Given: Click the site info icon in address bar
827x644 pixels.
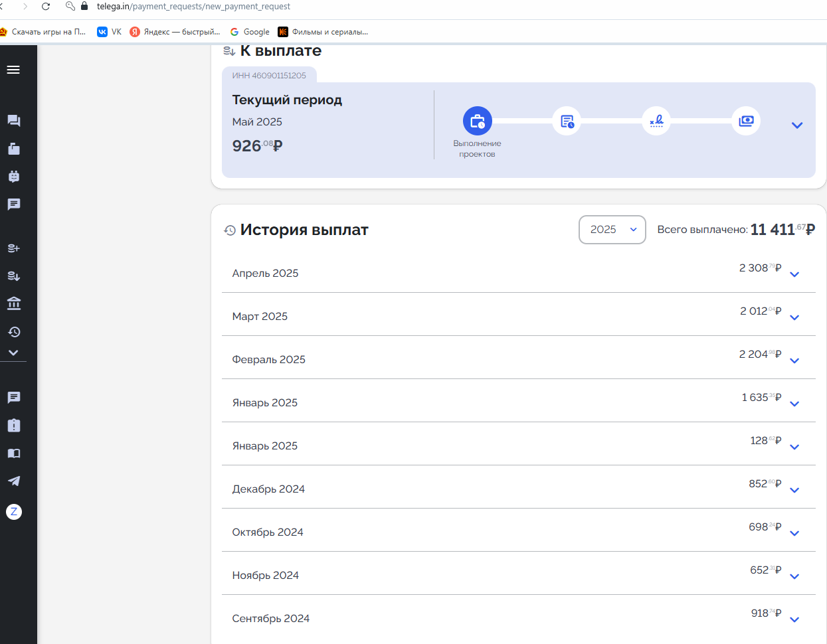Looking at the screenshot, I should (70, 6).
